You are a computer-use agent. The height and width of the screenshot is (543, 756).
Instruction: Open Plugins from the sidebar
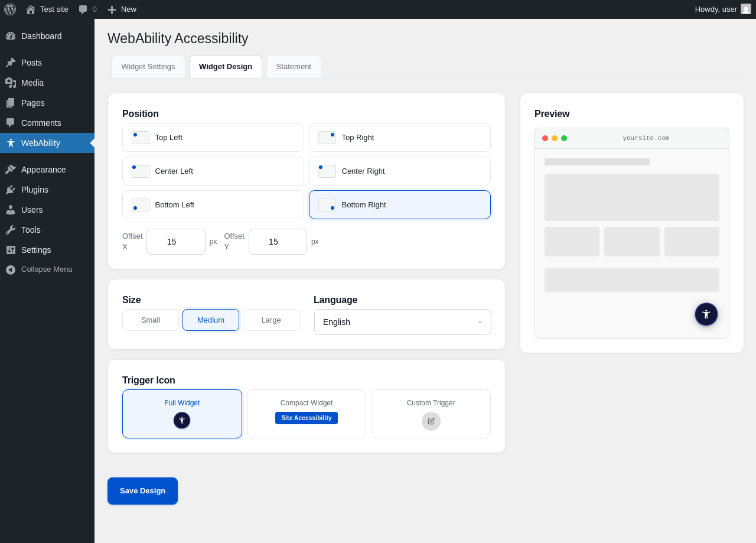[x=35, y=190]
